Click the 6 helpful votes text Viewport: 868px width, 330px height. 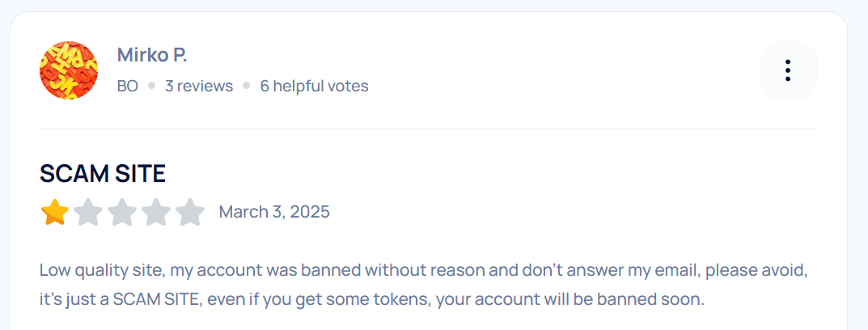(314, 86)
